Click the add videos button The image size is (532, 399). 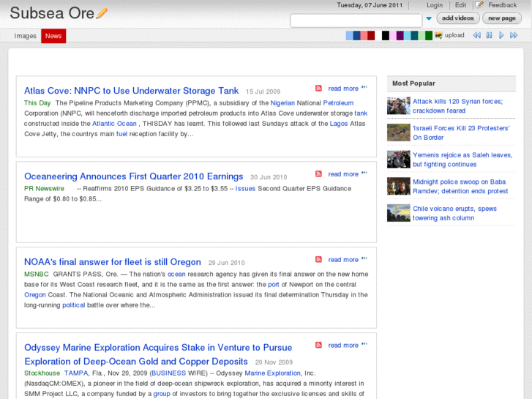(x=458, y=18)
